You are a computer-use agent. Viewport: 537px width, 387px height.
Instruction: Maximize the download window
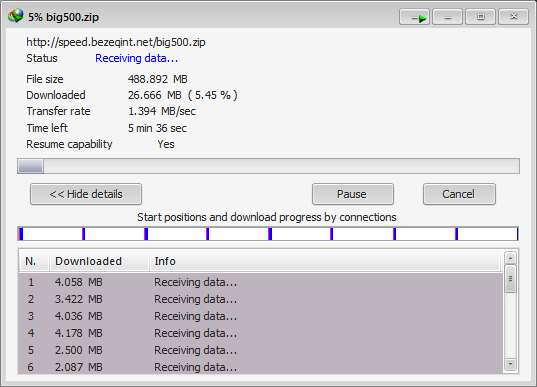[x=480, y=17]
